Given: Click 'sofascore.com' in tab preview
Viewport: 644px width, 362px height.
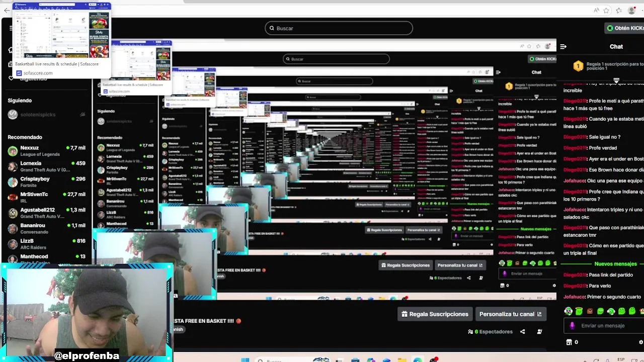Looking at the screenshot, I should [x=38, y=73].
